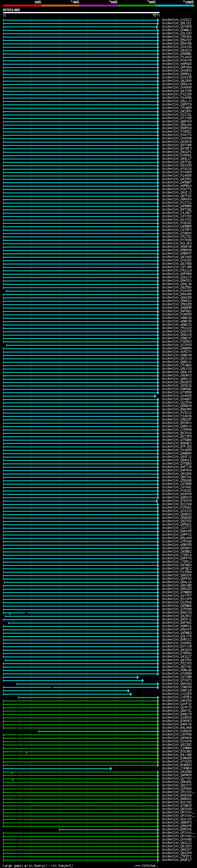This screenshot has height=868, width=197.
Task: Open hit UniRef100_C0Z2C2
Action: (176, 20)
